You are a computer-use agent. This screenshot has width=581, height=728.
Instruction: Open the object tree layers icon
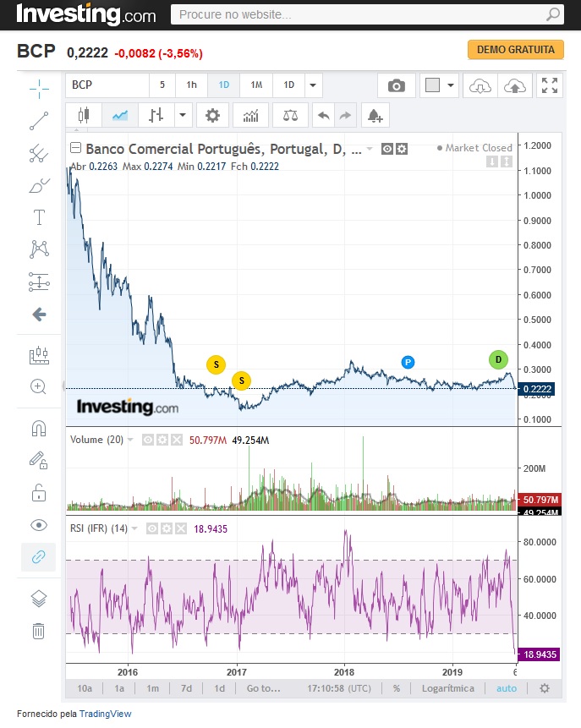pos(39,599)
